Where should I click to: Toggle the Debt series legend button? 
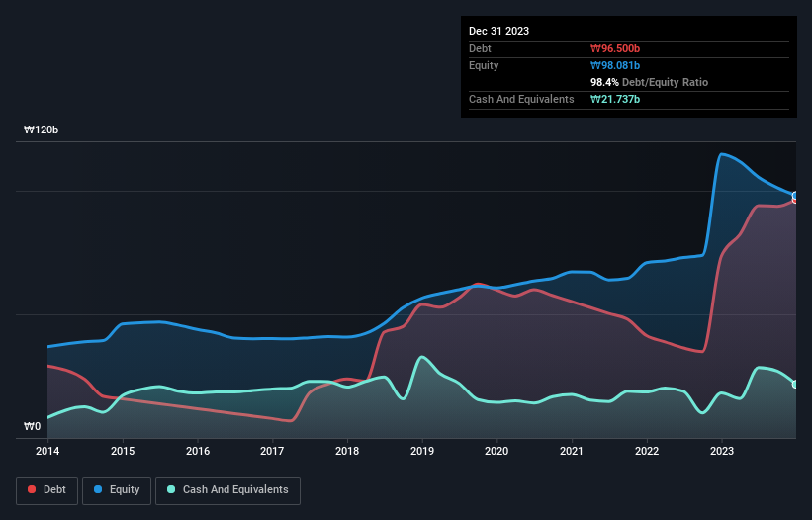[47, 490]
